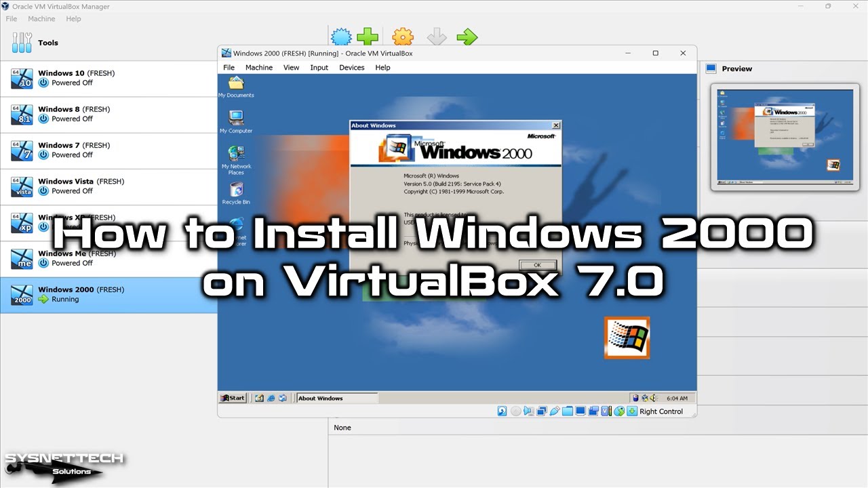This screenshot has height=488, width=868.
Task: Select the Windows Vista (FRESH) virtual machine
Action: 108,186
